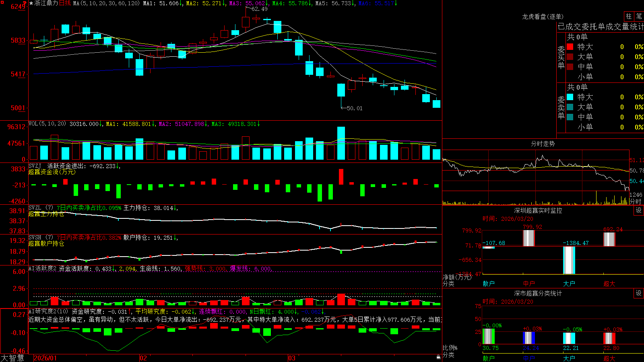Click the 62.49 high price label

(260, 9)
